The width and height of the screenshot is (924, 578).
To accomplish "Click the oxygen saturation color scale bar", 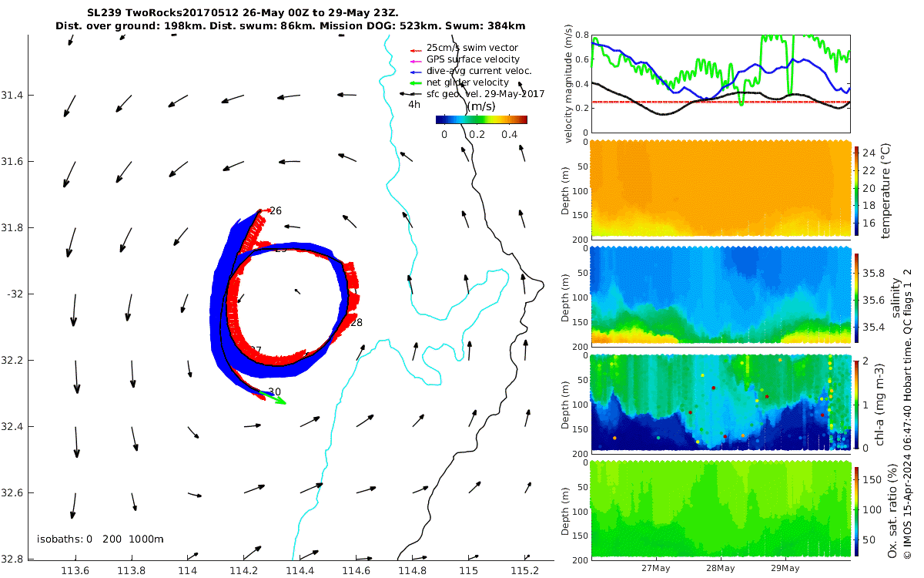I will tap(856, 511).
